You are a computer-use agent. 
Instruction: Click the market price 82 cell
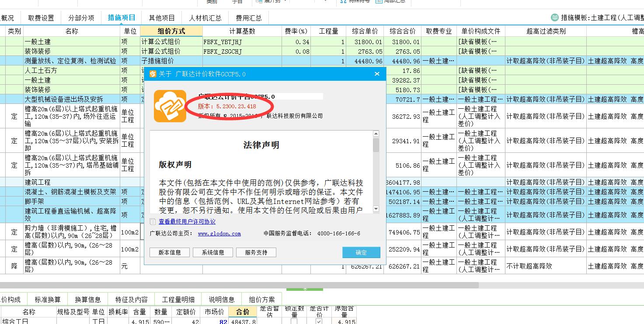[x=213, y=321]
